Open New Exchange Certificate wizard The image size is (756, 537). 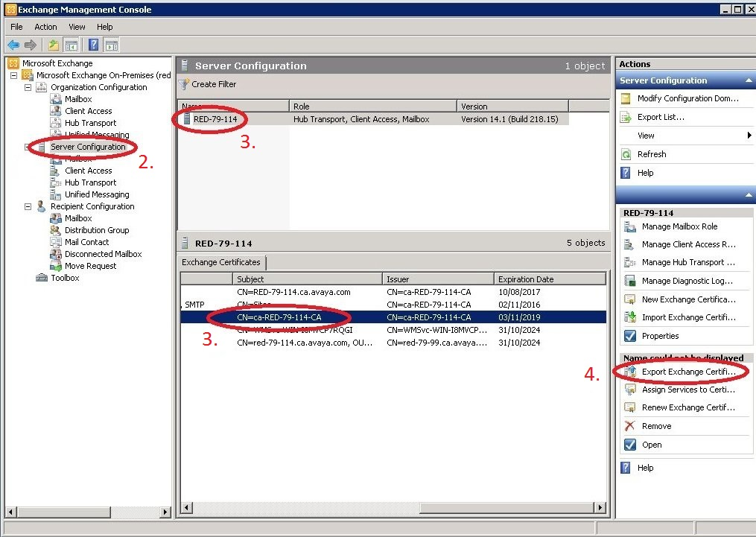pos(688,299)
